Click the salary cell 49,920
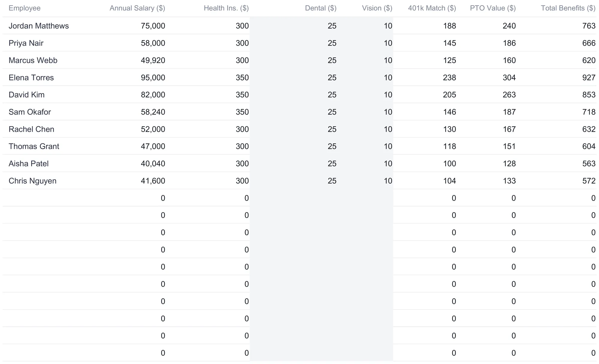599x364 pixels. pos(153,60)
